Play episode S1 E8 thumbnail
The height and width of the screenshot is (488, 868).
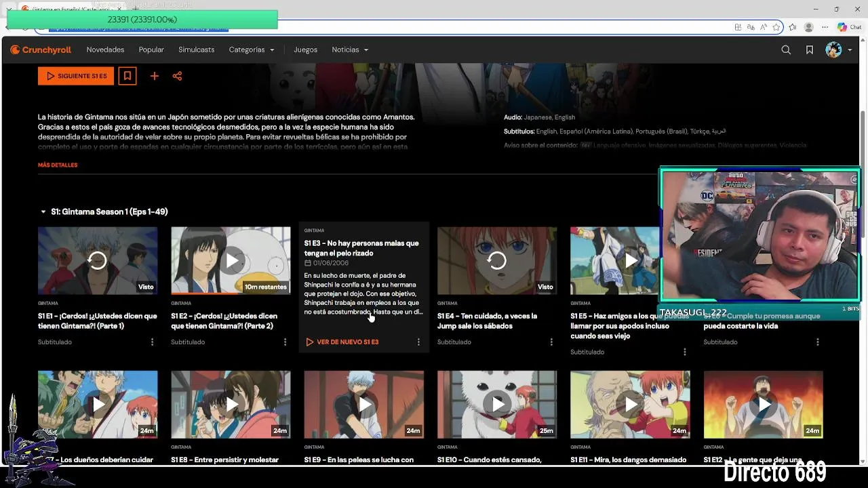click(231, 404)
